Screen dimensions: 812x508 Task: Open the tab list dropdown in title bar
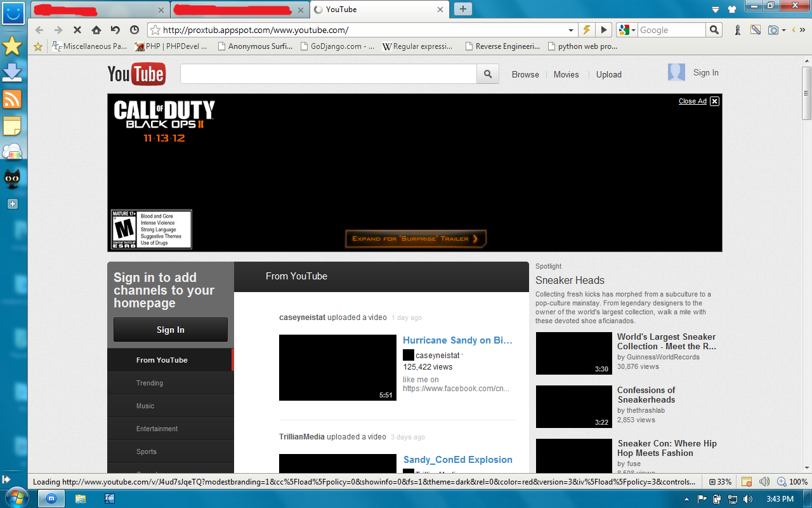716,10
